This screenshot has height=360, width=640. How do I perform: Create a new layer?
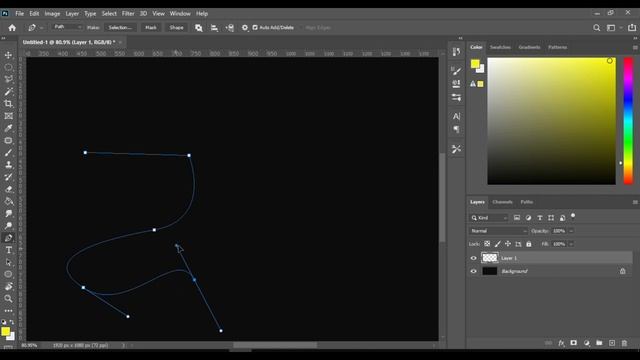(x=612, y=343)
